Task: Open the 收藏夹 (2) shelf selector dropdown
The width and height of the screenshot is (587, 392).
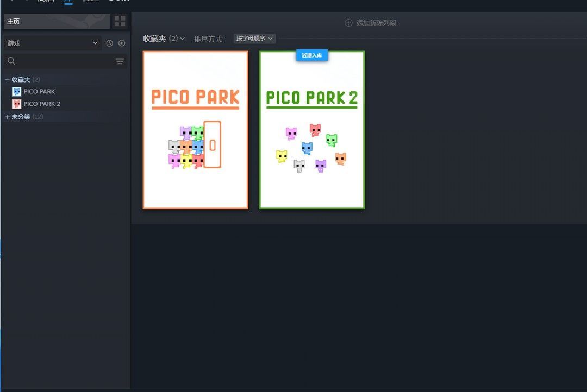Action: 164,39
